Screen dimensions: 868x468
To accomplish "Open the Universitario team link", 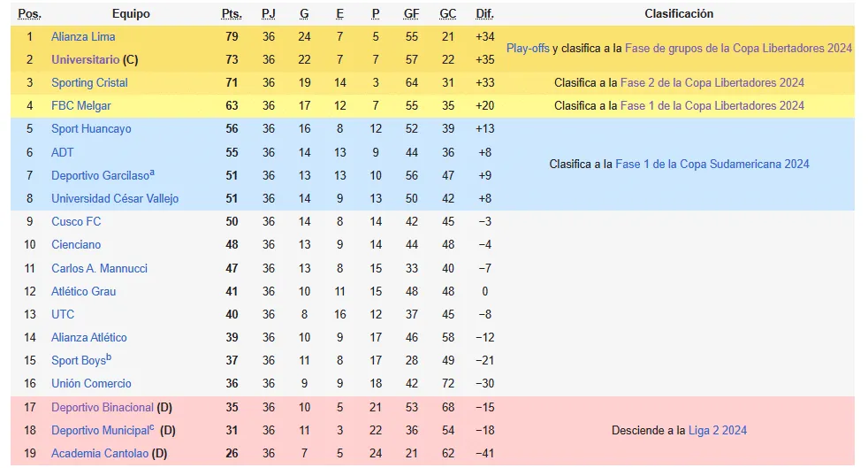I will point(85,60).
